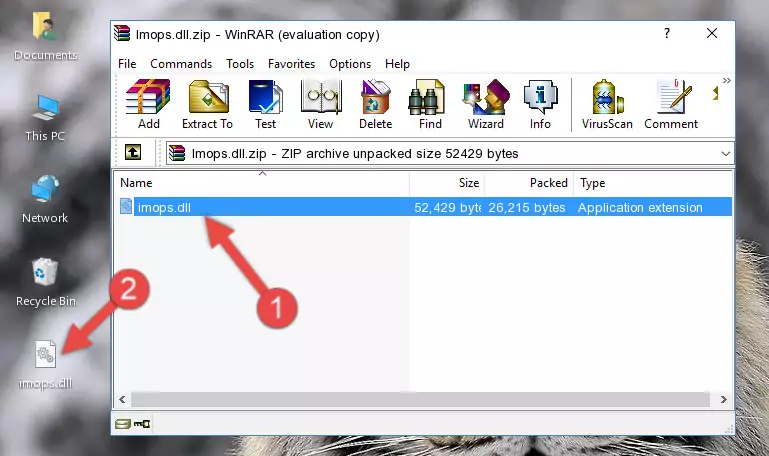This screenshot has height=456, width=769.
Task: Sort by the Size column header
Action: [x=447, y=183]
